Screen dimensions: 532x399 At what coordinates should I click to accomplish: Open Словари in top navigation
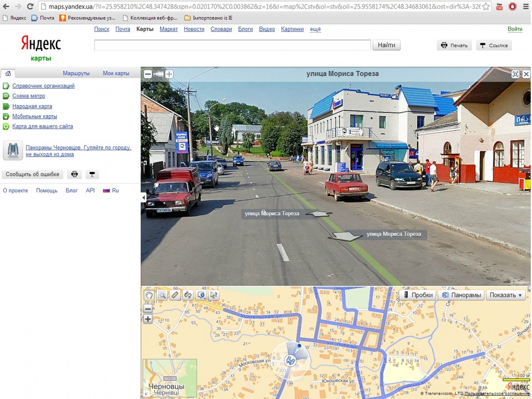pos(221,29)
